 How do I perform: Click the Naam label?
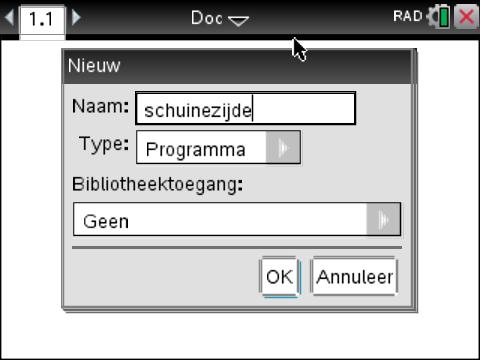point(100,106)
